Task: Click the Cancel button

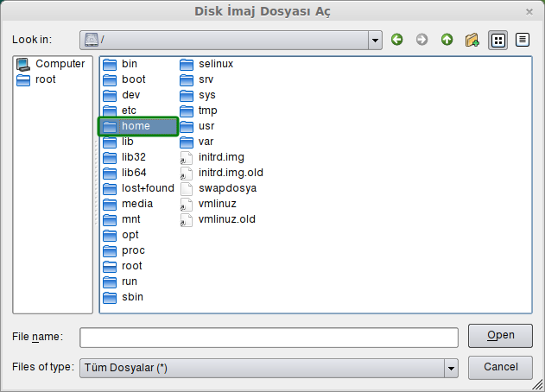Action: pos(500,367)
